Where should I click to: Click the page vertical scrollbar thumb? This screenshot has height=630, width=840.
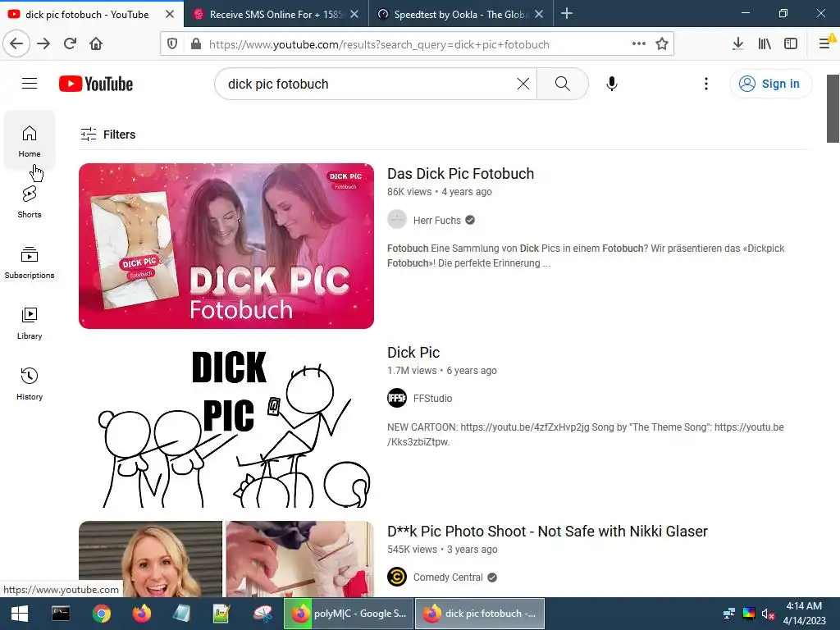point(833,109)
